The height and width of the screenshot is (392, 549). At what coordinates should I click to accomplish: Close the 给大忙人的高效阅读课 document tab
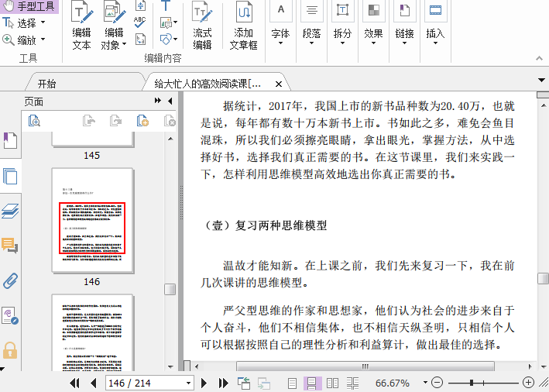pyautogui.click(x=279, y=84)
